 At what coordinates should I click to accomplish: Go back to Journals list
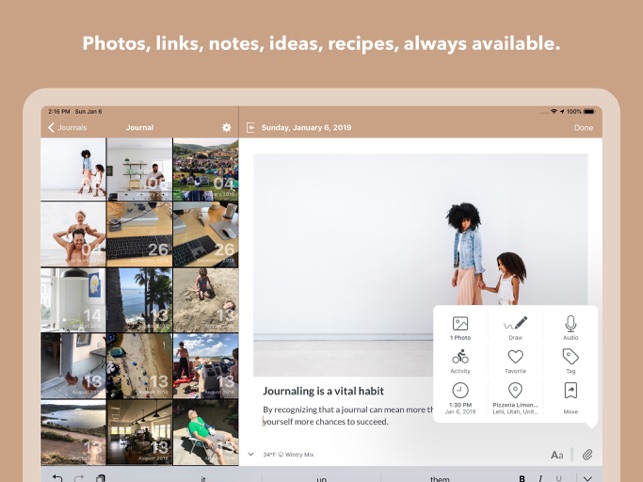pyautogui.click(x=68, y=128)
